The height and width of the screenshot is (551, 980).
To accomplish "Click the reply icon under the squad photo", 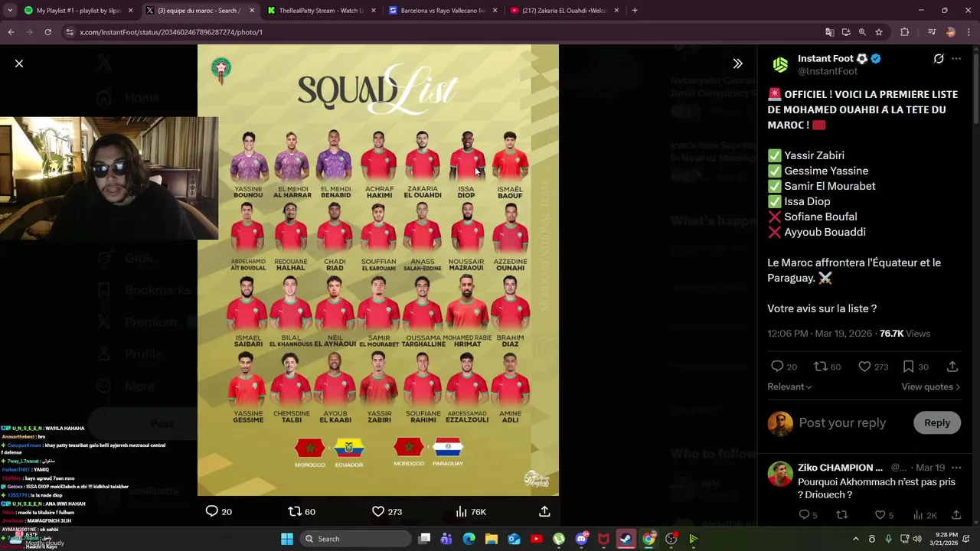I will click(212, 511).
